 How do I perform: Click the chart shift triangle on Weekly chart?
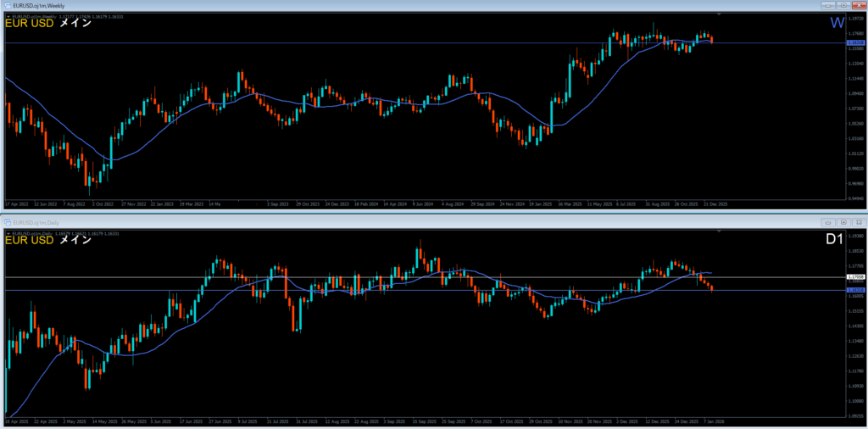point(719,14)
